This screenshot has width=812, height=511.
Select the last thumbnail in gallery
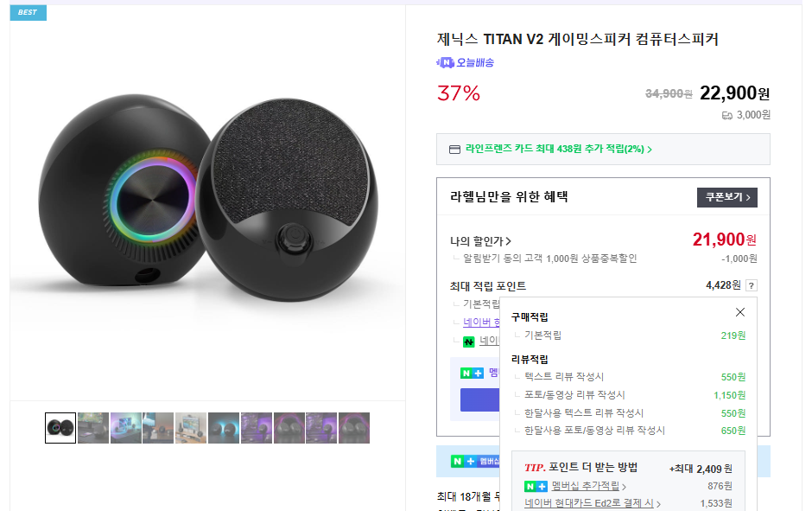pos(353,428)
